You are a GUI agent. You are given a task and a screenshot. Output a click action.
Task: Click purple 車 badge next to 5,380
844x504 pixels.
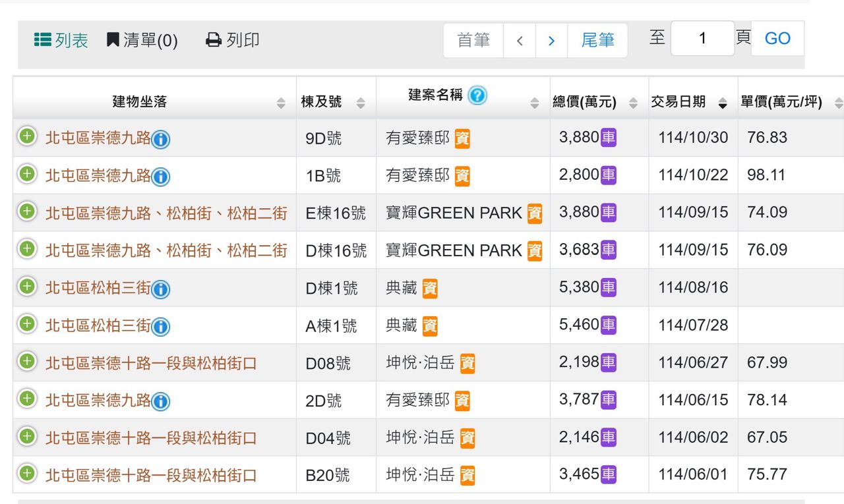[x=608, y=287]
